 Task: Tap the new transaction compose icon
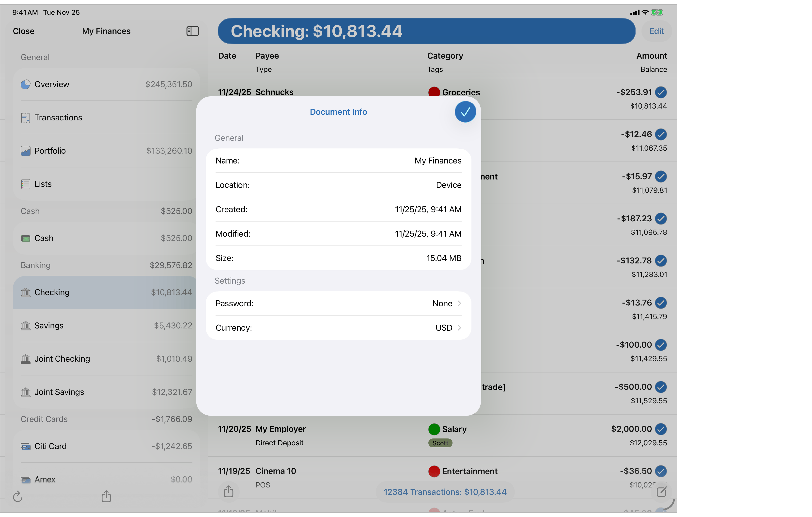click(x=661, y=492)
